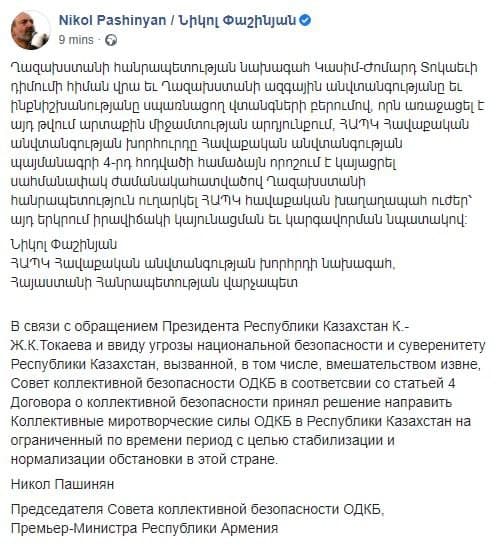Click the Armenian statement's first line about Kazakhstan

244,68
